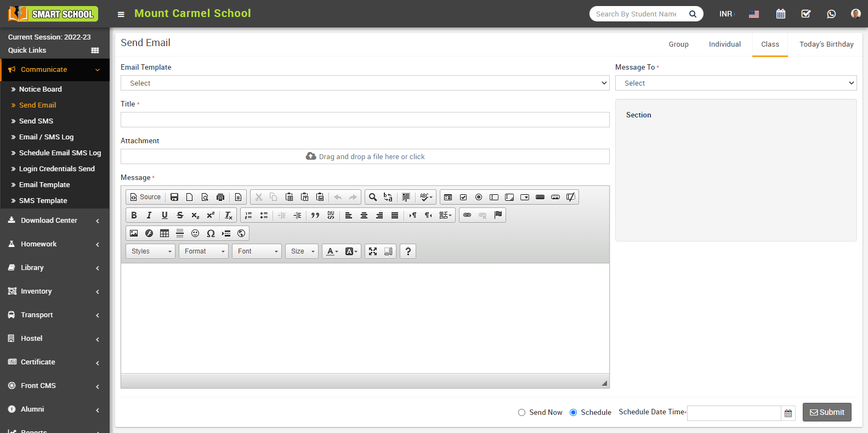
Task: Insert a smiley emoticon
Action: pyautogui.click(x=195, y=233)
